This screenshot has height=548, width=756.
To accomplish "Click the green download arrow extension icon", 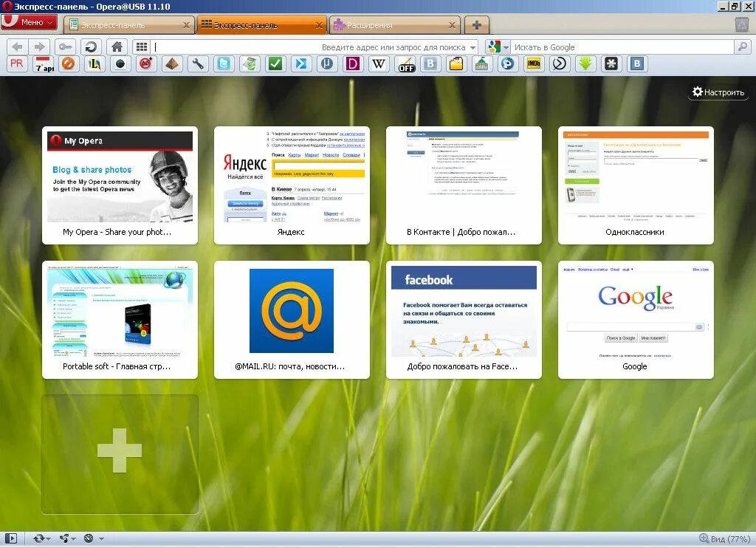I will click(x=585, y=64).
